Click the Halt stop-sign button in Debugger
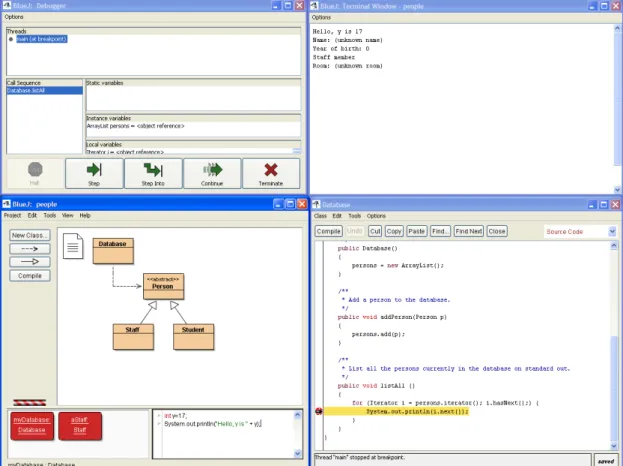This screenshot has height=466, width=623. pyautogui.click(x=35, y=173)
